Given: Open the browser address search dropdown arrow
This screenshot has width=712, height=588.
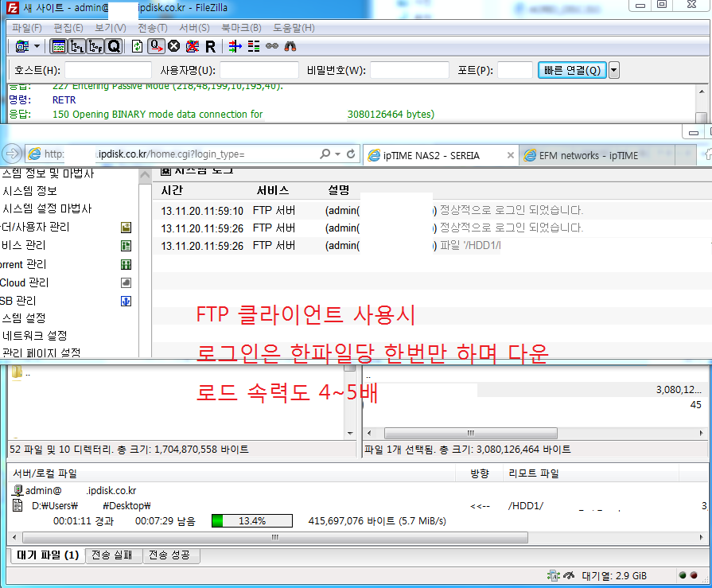Looking at the screenshot, I should [337, 154].
